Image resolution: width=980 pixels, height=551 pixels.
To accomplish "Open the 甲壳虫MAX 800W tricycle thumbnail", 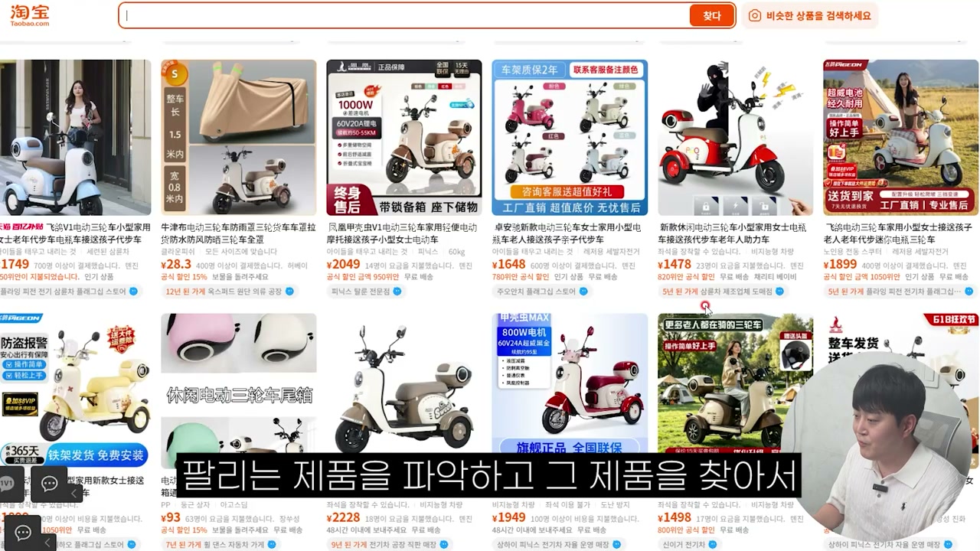I will (570, 384).
